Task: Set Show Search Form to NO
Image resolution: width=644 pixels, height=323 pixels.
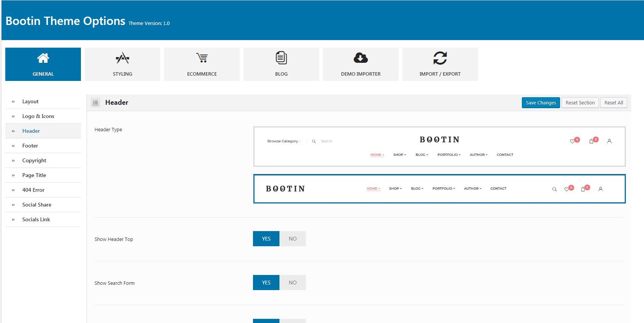Action: pos(293,283)
